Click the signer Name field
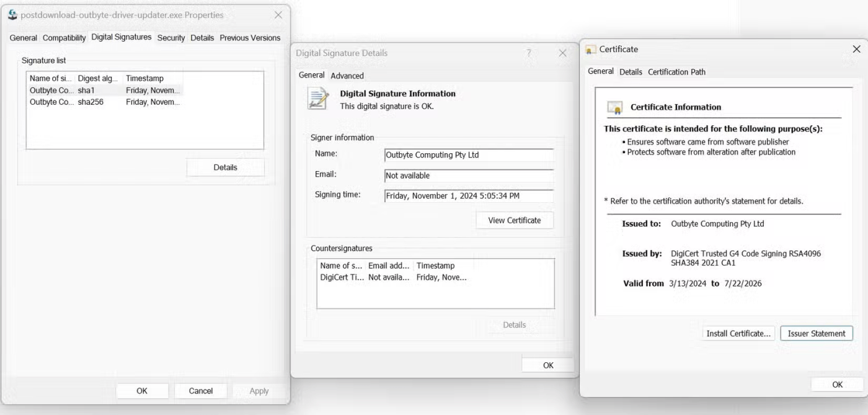Viewport: 868px width, 415px height. point(469,155)
